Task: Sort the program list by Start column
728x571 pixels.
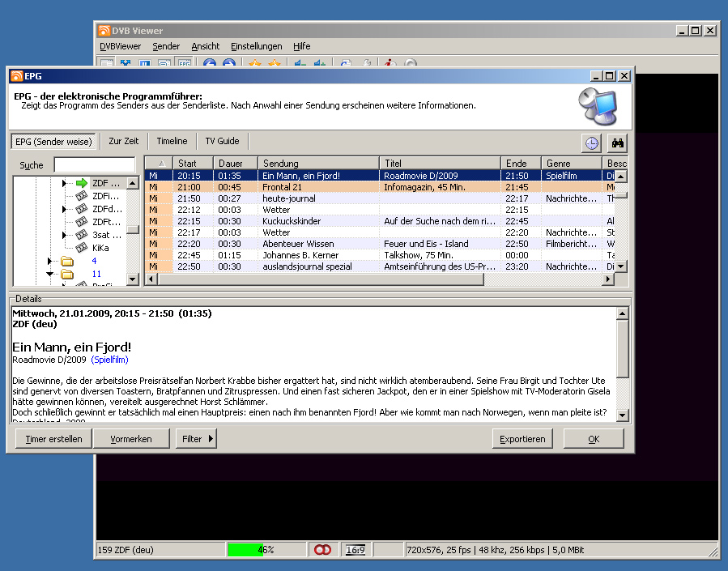Action: 193,164
